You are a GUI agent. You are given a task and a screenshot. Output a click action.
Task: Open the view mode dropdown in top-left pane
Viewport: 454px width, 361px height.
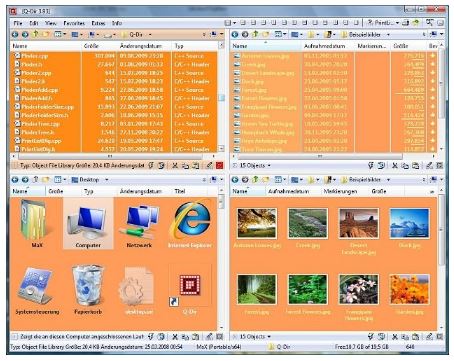(x=65, y=34)
